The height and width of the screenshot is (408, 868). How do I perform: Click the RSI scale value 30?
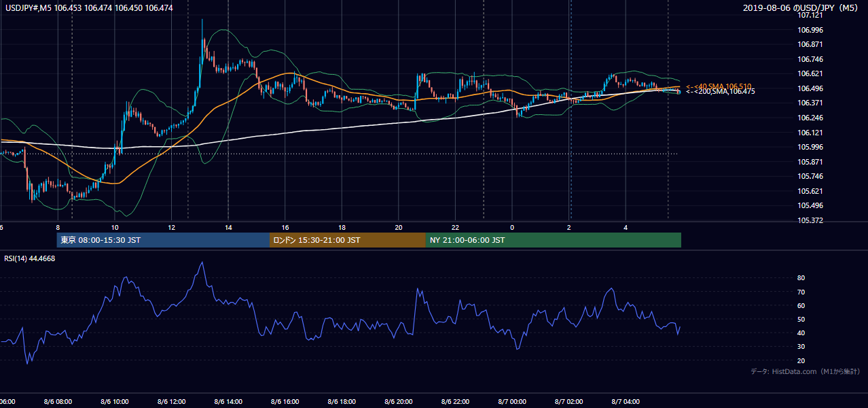pyautogui.click(x=801, y=347)
